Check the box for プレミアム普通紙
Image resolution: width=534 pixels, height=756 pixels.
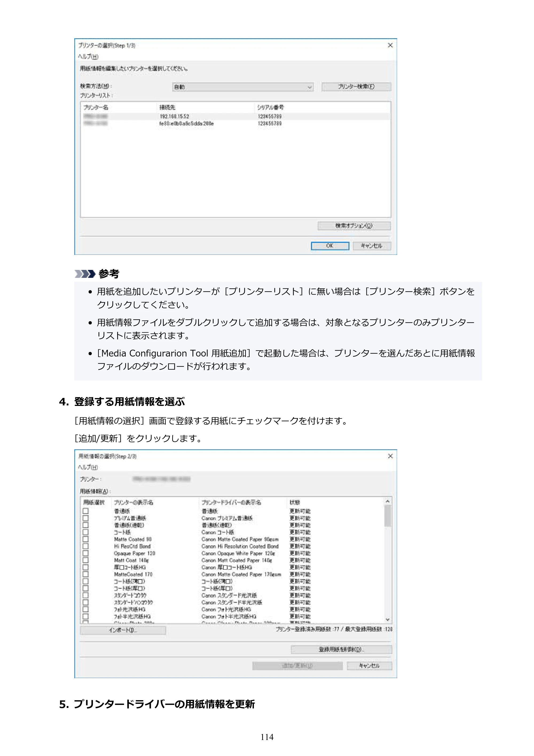point(85,518)
